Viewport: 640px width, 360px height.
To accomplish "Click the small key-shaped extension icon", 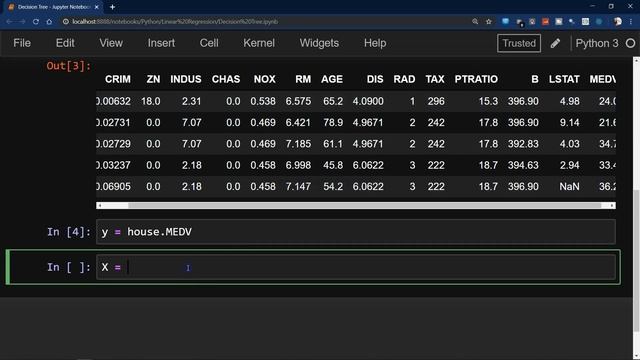I will tap(572, 22).
